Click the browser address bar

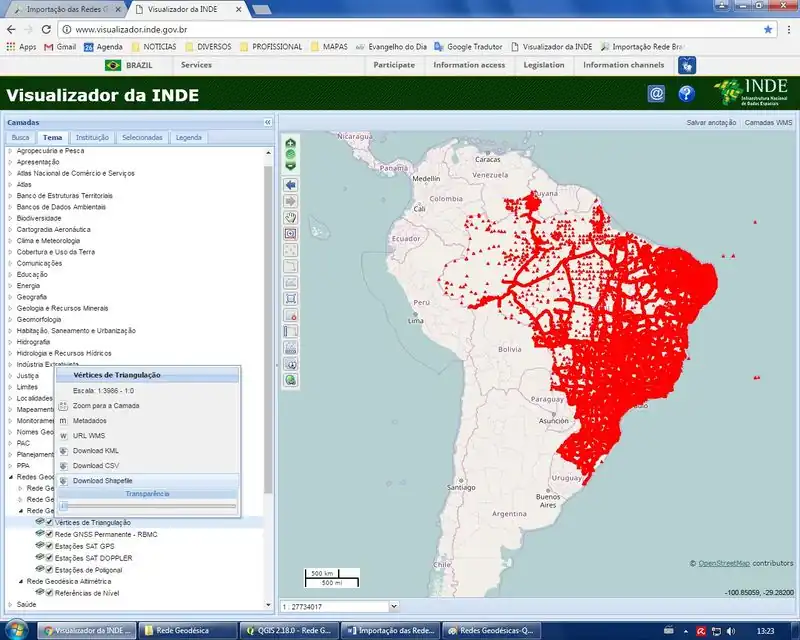point(400,30)
